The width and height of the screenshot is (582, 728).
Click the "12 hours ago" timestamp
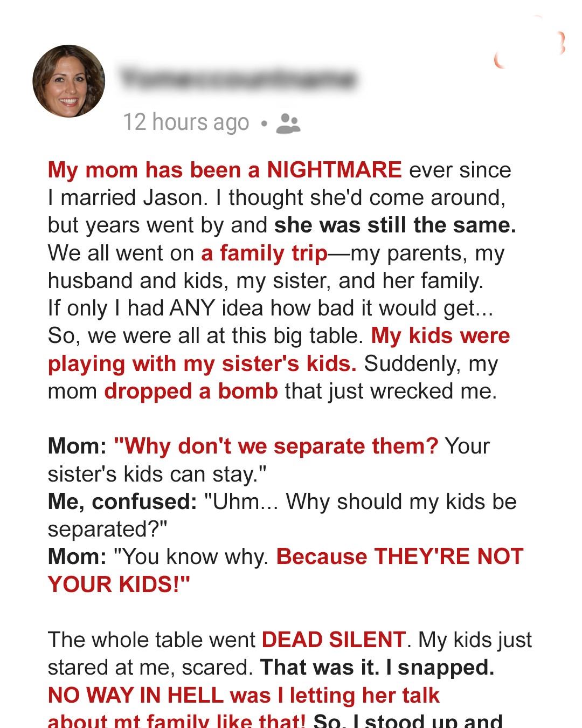(x=186, y=122)
